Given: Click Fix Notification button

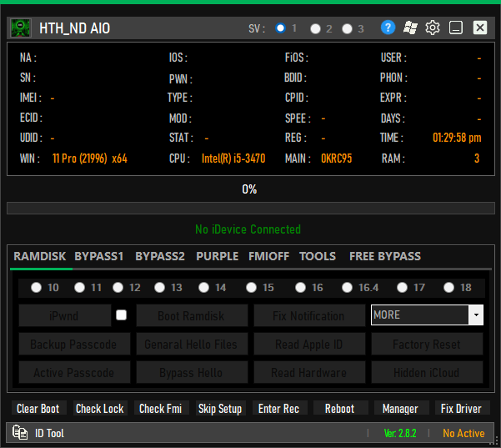Looking at the screenshot, I should tap(309, 315).
